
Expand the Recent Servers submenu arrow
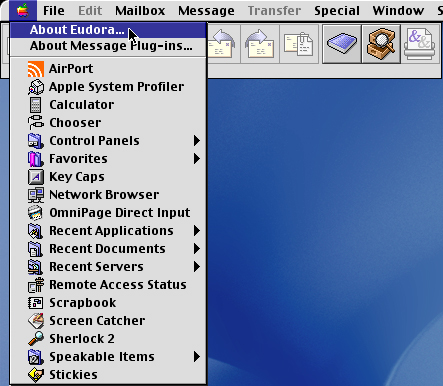point(197,267)
